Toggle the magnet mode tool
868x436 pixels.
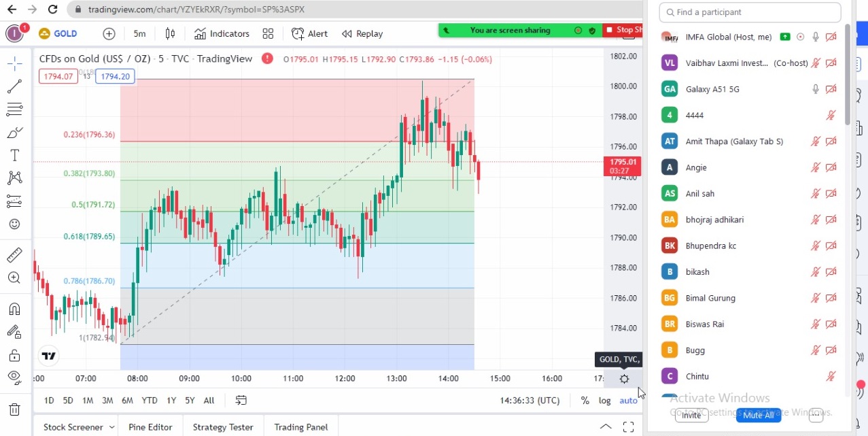tap(14, 309)
